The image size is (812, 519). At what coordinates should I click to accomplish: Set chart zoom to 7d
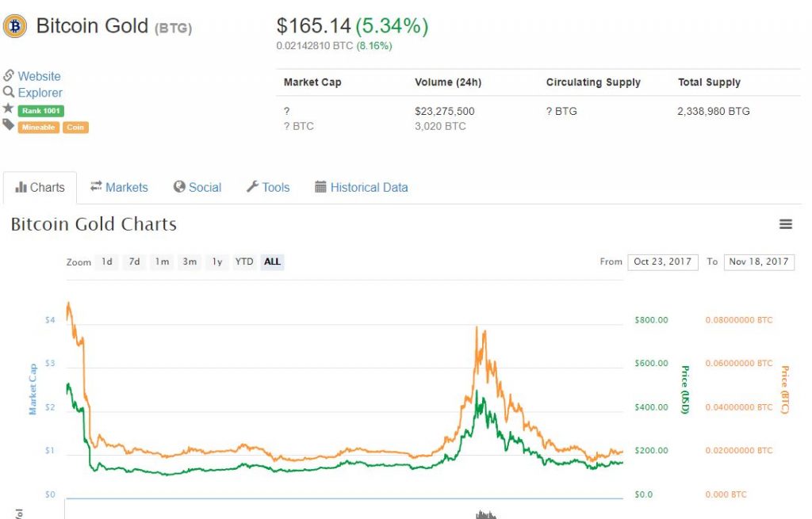(x=135, y=261)
